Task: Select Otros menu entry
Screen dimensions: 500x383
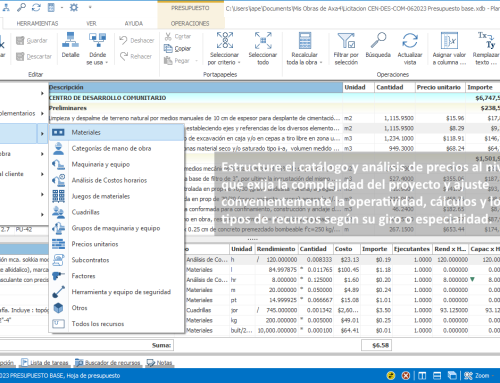Action: click(117, 308)
